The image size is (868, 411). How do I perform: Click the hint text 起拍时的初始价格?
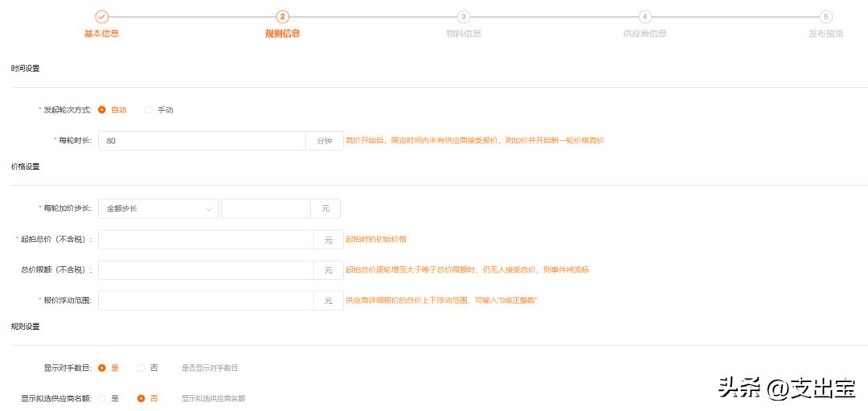point(376,240)
